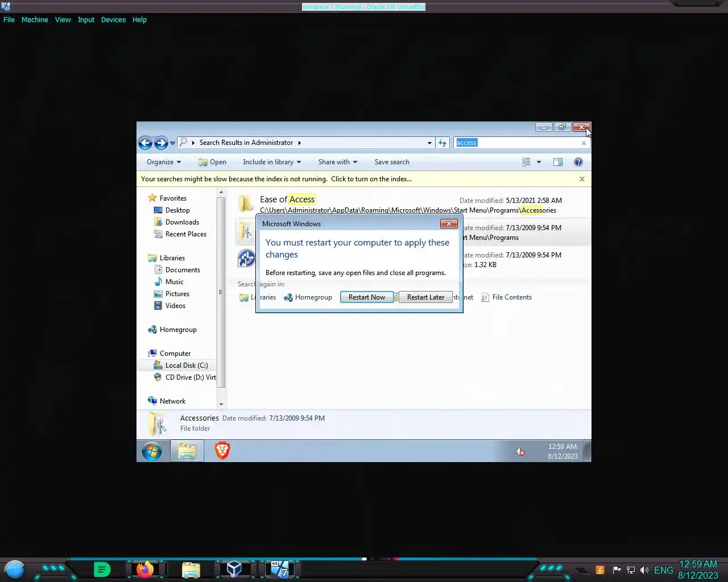728x582 pixels.
Task: Open the VirtualBox View menu
Action: coord(63,19)
